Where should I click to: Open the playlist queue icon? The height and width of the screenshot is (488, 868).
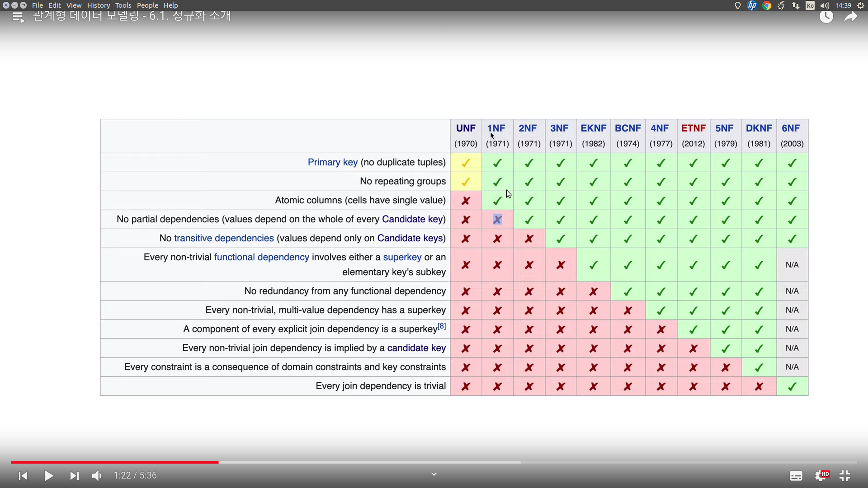click(18, 18)
